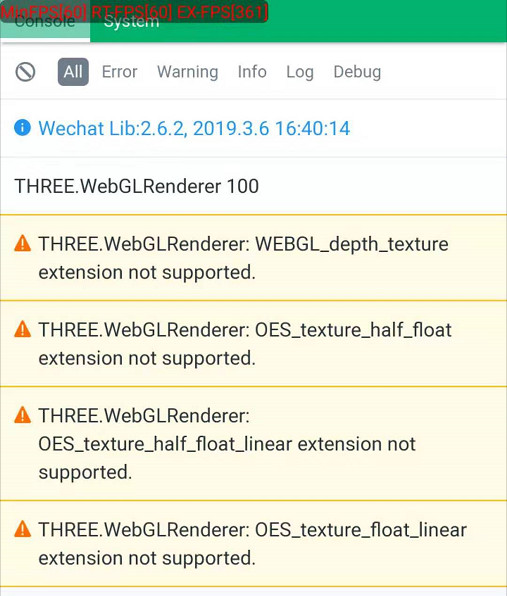The width and height of the screenshot is (507, 596).
Task: Click warning icon on WEBGL_depth_texture message
Action: (x=22, y=243)
